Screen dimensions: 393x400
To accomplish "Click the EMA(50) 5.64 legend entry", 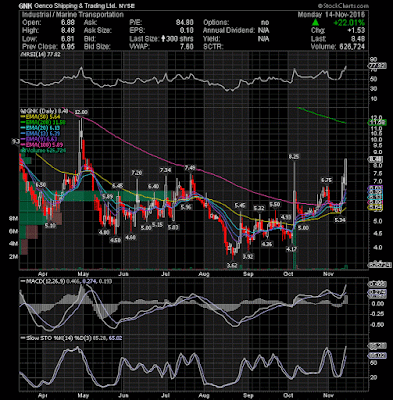I will tap(41, 117).
